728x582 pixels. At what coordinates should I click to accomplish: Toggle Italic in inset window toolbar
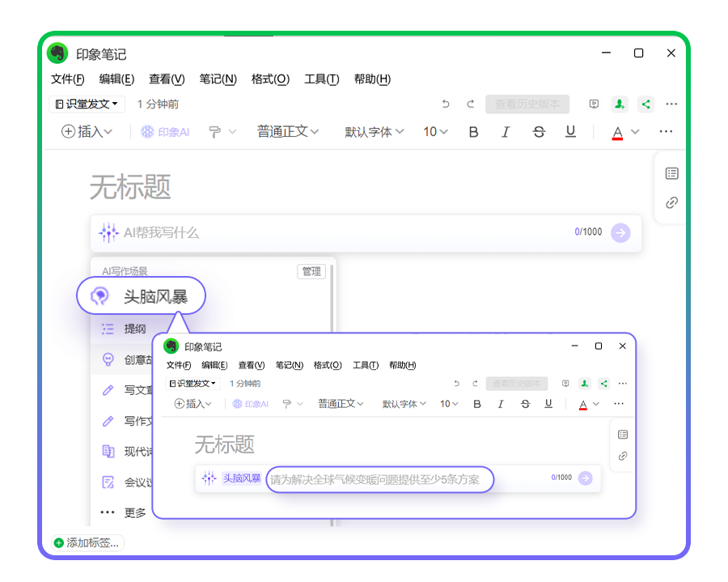501,404
